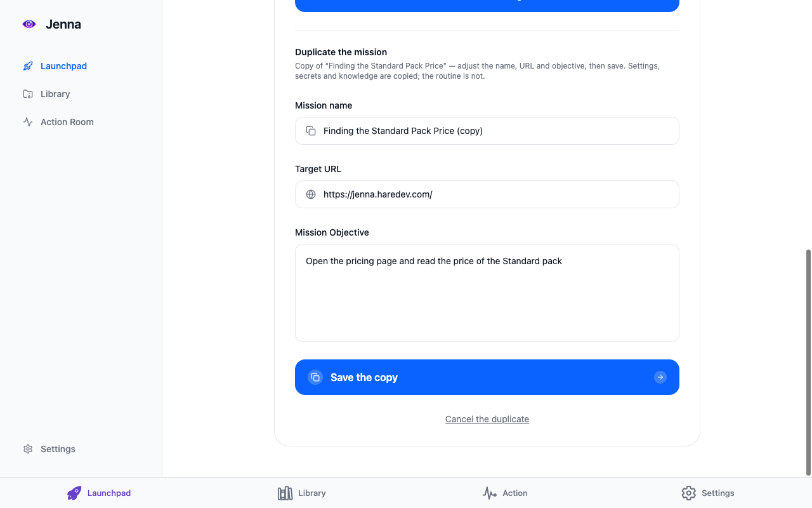Screen dimensions: 812x508
Task: Click the Library folder icon in sidebar
Action: coord(28,94)
